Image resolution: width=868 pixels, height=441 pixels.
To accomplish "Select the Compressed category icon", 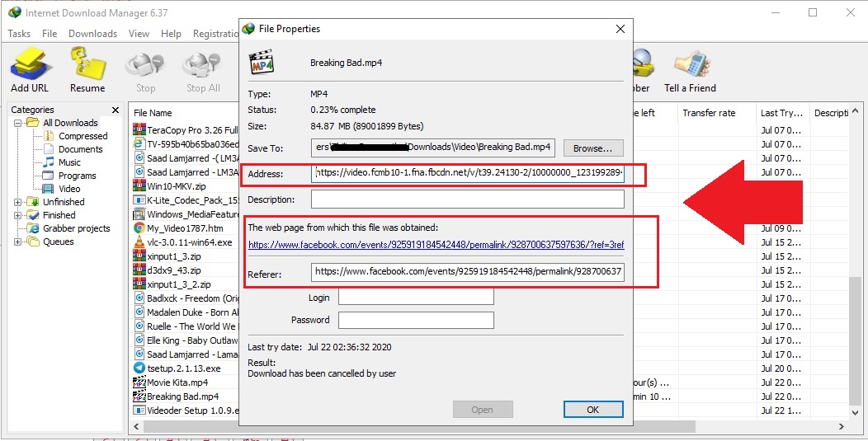I will click(x=49, y=135).
